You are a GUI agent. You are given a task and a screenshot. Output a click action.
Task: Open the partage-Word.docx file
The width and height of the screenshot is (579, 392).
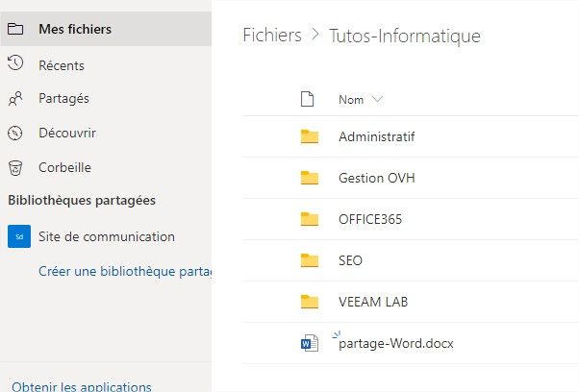pos(395,343)
